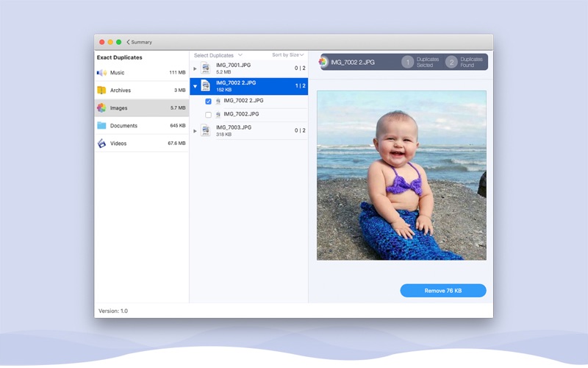The height and width of the screenshot is (368, 588).
Task: Collapse the IMG_7002 2.JPG duplicate group
Action: (195, 86)
